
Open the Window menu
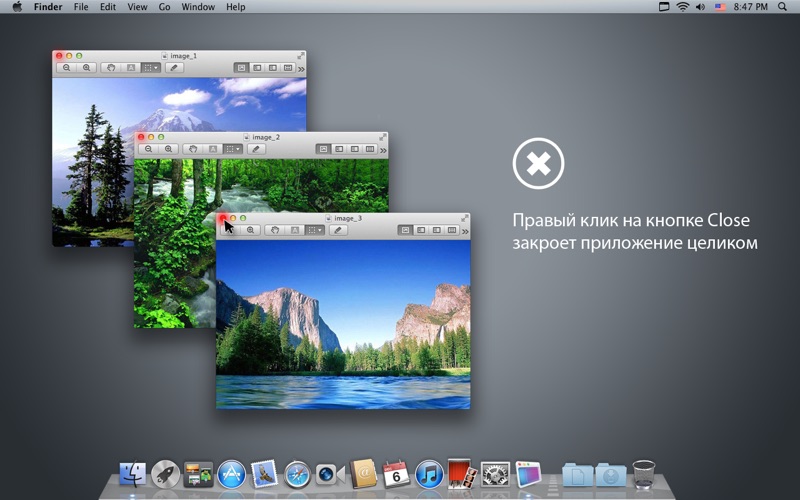point(198,7)
